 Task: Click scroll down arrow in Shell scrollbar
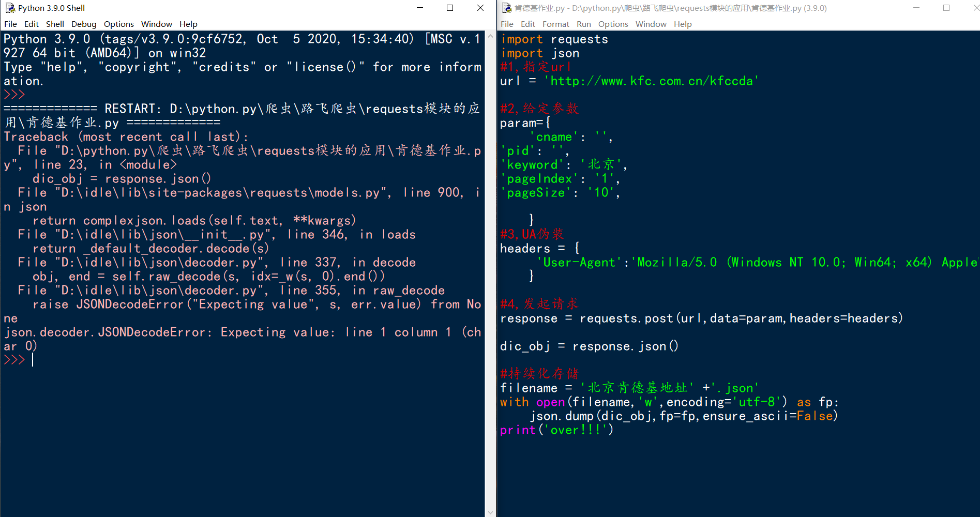[490, 512]
